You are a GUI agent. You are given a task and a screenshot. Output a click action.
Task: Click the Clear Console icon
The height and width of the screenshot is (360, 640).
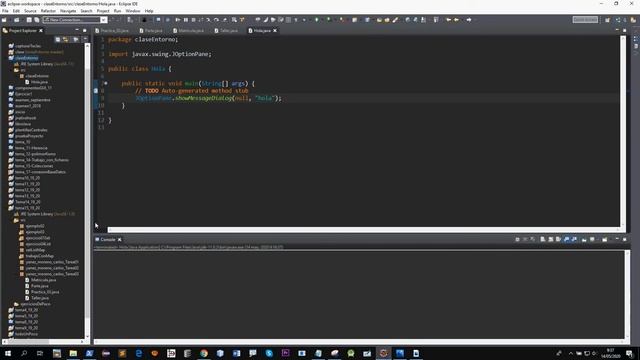coord(542,240)
